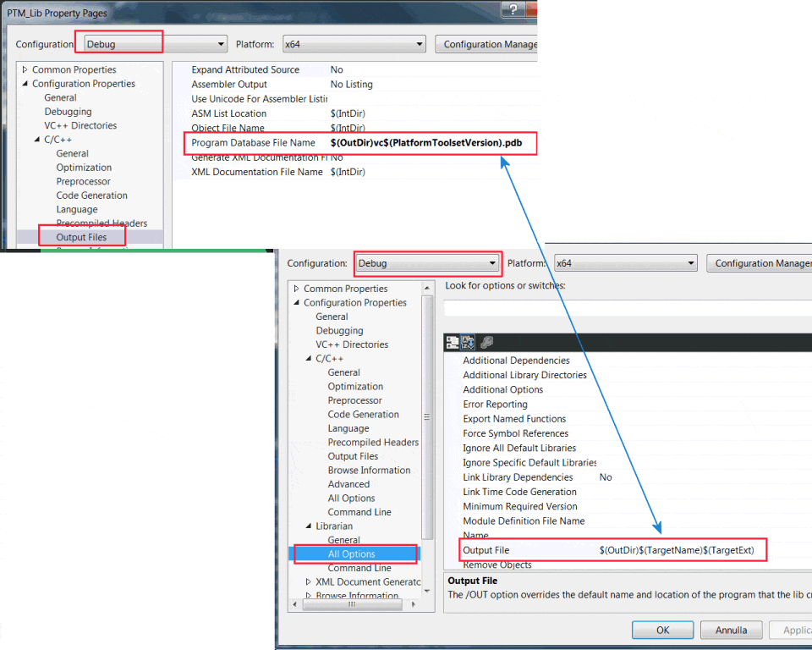Open the upper Configuration Debug dropdown
This screenshot has height=650, width=812.
click(x=221, y=44)
